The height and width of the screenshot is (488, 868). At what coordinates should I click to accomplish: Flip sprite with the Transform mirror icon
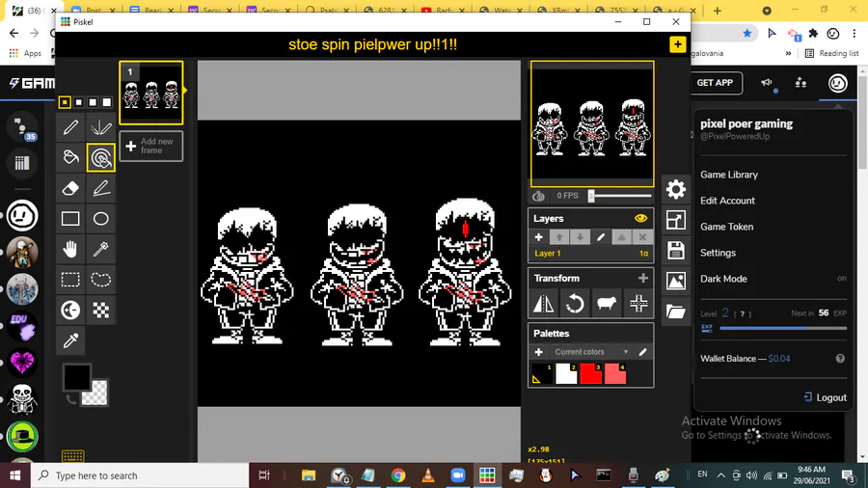(x=544, y=303)
